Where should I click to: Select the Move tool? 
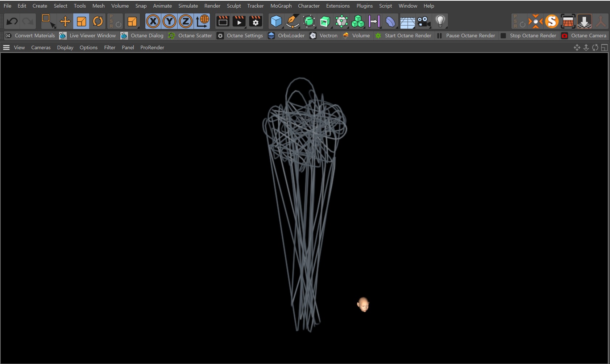click(x=65, y=21)
